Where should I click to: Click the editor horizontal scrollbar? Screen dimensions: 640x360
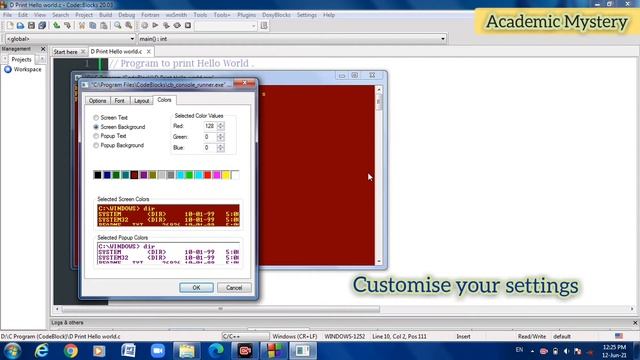coord(344,309)
